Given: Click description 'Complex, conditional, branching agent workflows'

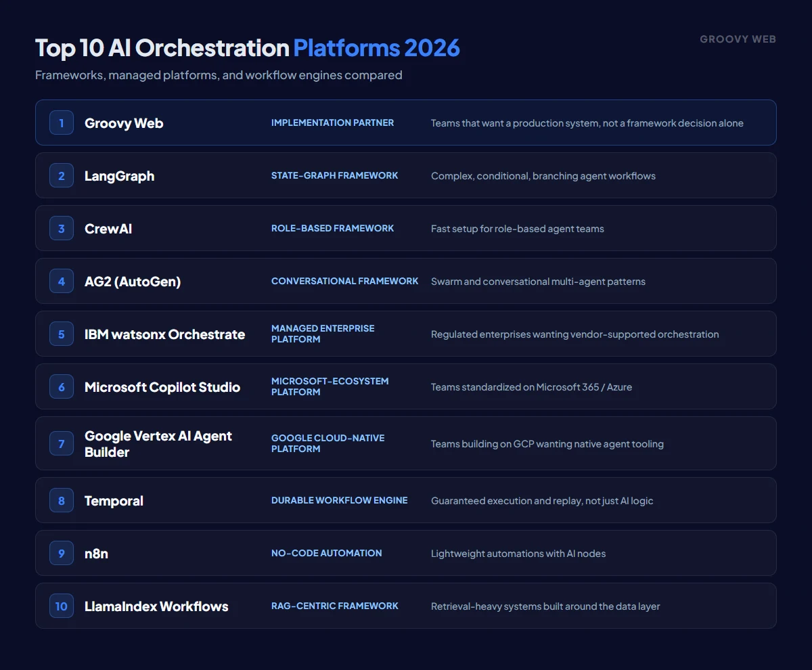Looking at the screenshot, I should pyautogui.click(x=543, y=176).
